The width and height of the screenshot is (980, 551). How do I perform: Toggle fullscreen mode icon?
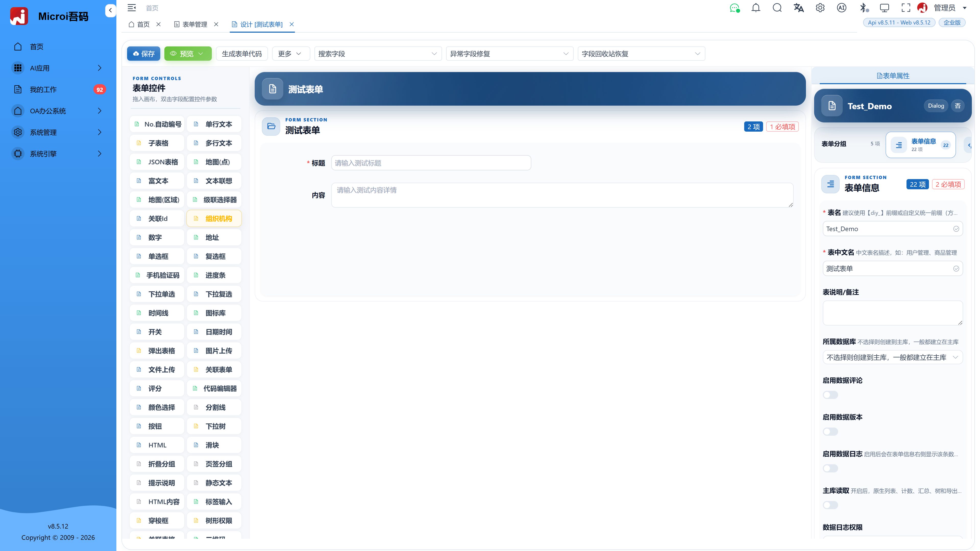tap(906, 8)
